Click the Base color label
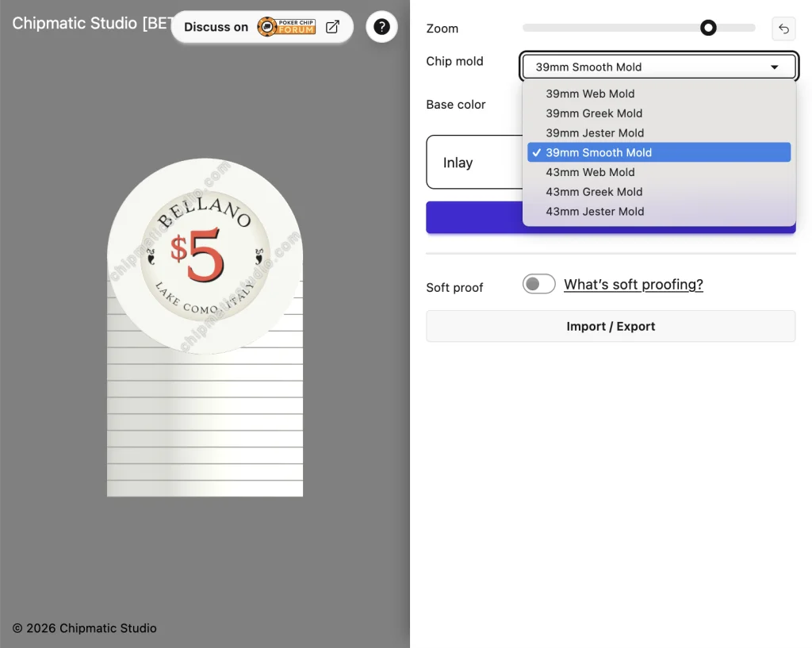 click(x=456, y=105)
